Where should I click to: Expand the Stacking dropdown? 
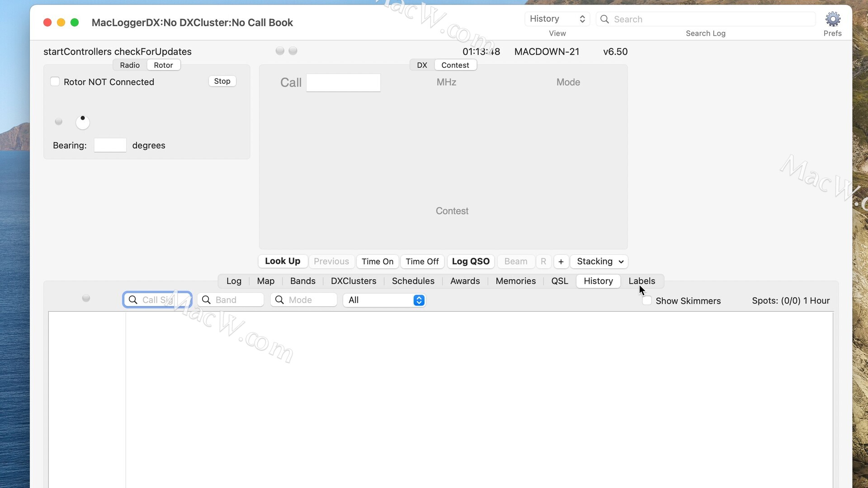599,262
